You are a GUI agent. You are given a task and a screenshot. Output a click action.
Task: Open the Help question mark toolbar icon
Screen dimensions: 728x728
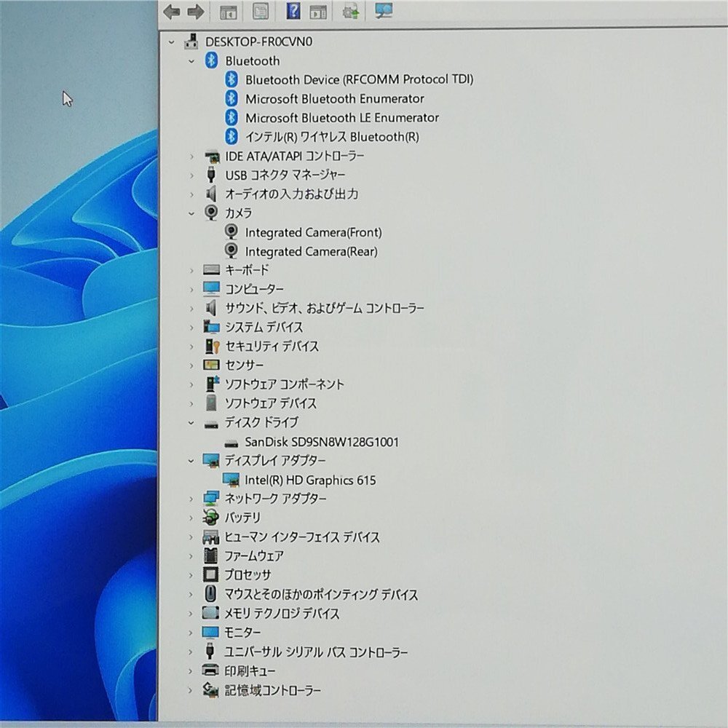293,11
